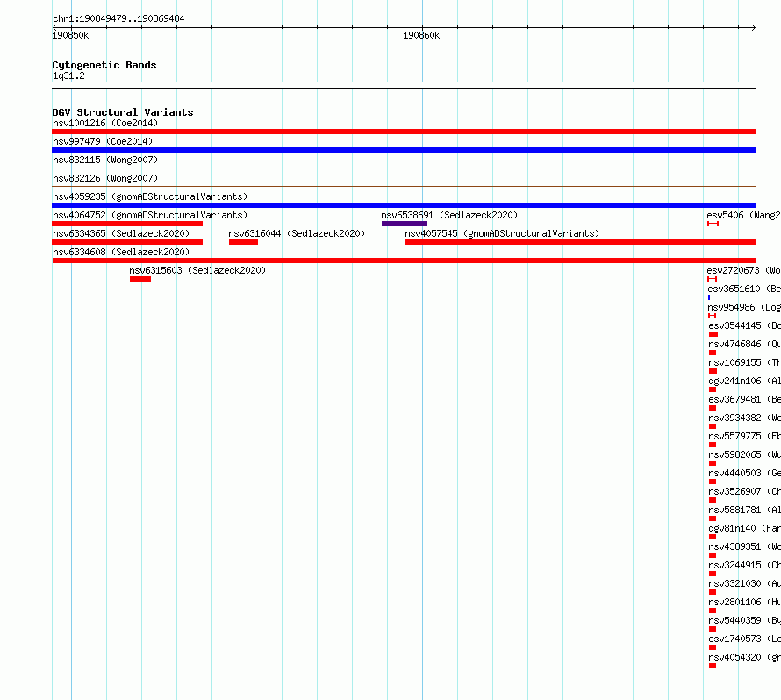
Task: Open the nsv3244915 variant label
Action: click(745, 565)
